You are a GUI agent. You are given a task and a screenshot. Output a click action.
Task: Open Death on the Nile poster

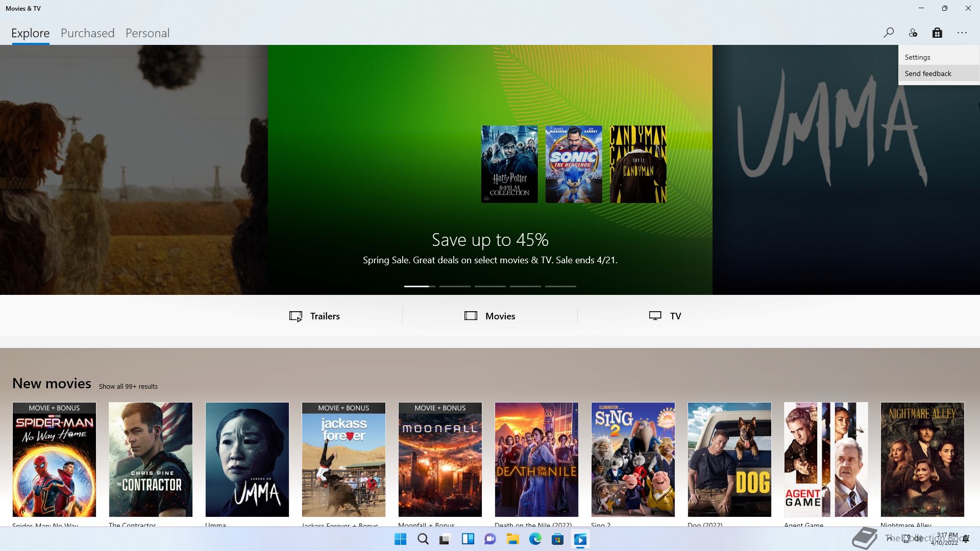click(x=536, y=460)
